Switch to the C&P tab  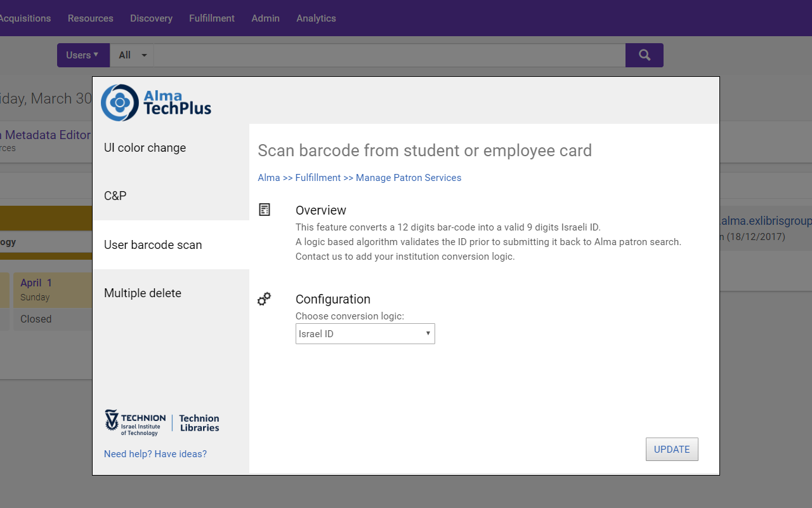point(171,196)
